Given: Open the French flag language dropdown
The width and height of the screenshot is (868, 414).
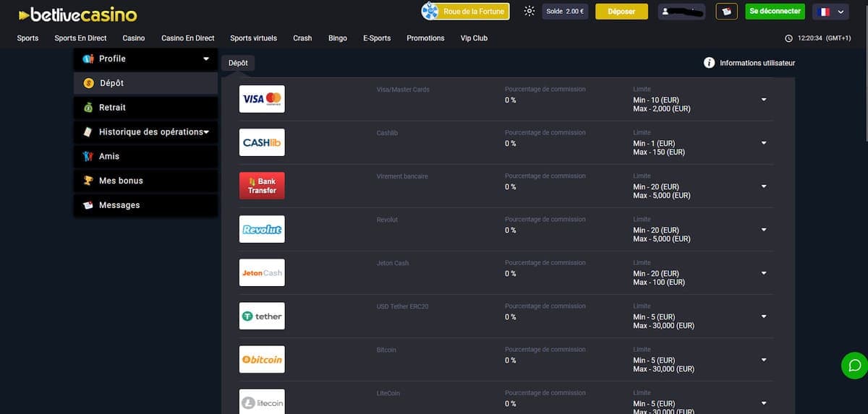Looking at the screenshot, I should point(830,12).
